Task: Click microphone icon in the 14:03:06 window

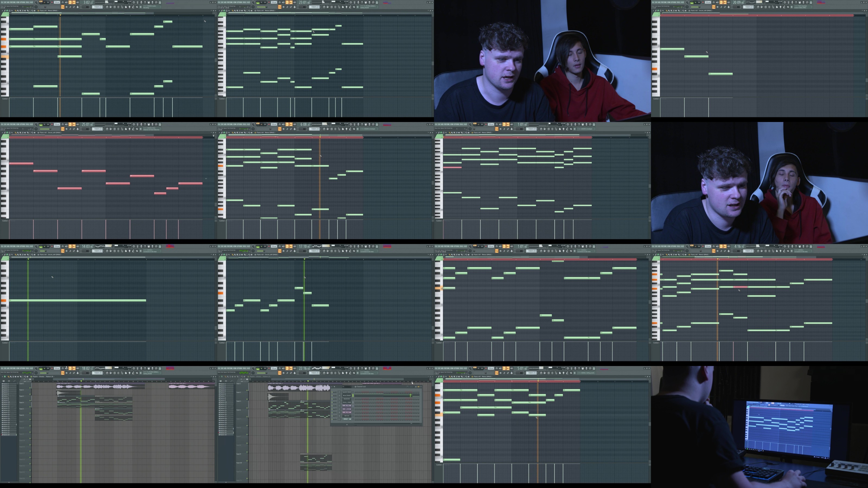Action: coord(141,246)
